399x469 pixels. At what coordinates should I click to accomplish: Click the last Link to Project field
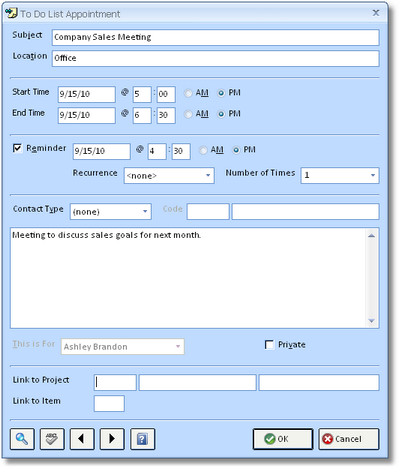click(x=319, y=382)
